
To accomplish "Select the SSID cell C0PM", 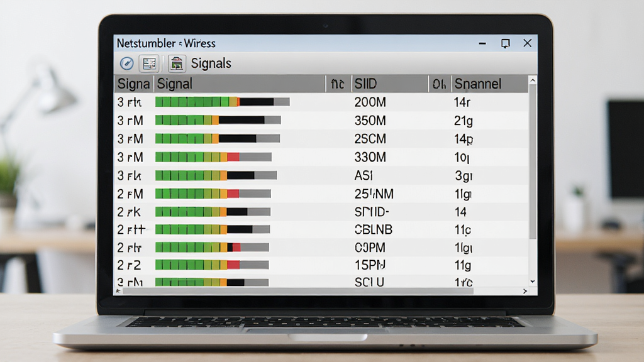I will [370, 248].
